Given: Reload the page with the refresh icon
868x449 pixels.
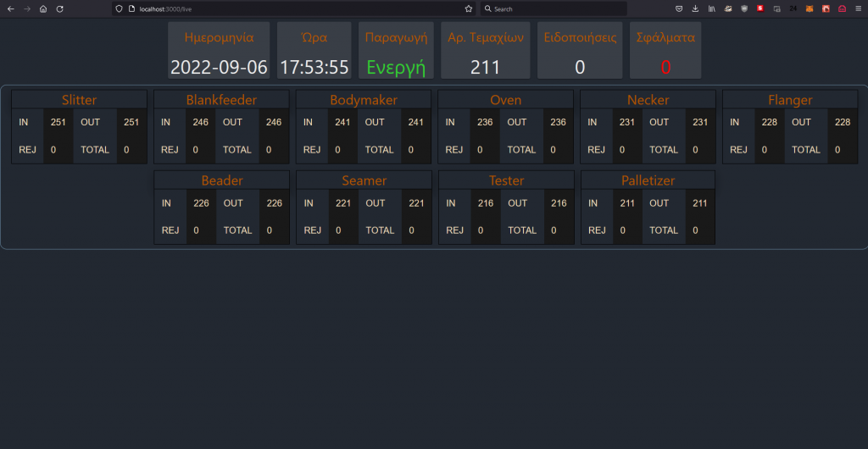Looking at the screenshot, I should (x=59, y=8).
